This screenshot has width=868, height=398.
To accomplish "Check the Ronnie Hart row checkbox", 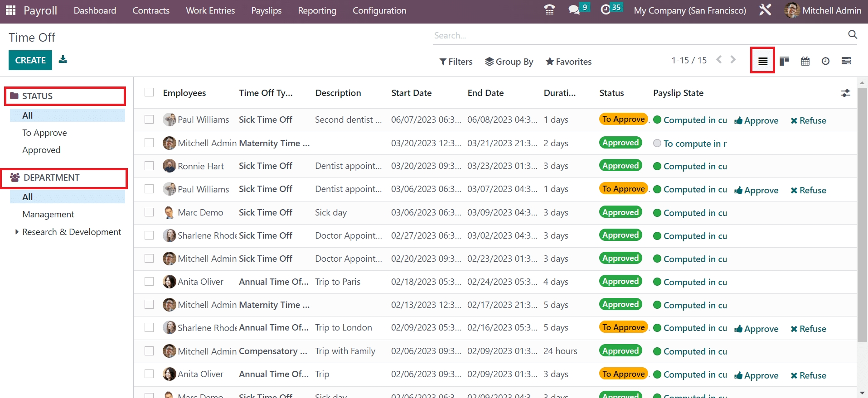I will (x=149, y=166).
